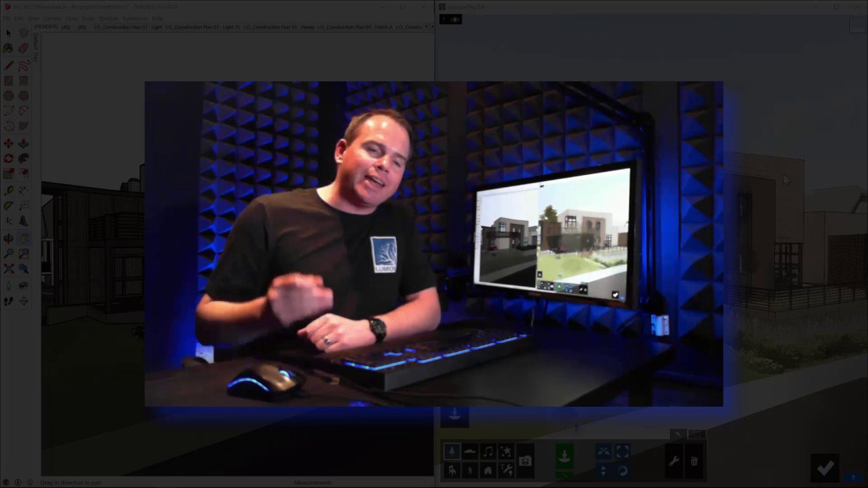Select the SketchUp Zoom magnifier tool
The image size is (868, 488).
point(8,253)
